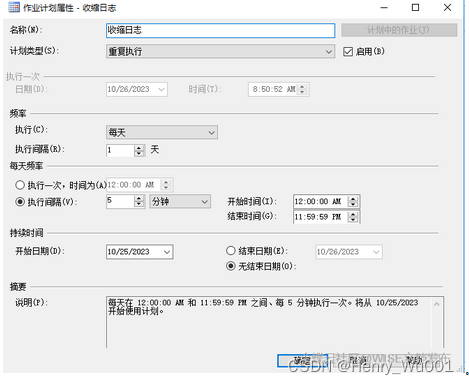The image size is (469, 385).
Task: Open the 分钟 unit dropdown
Action: pyautogui.click(x=180, y=201)
